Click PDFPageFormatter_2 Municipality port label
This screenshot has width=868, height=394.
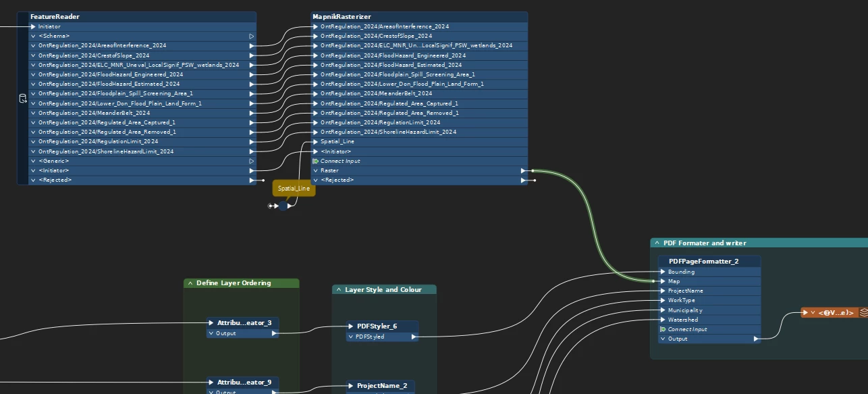(x=685, y=310)
